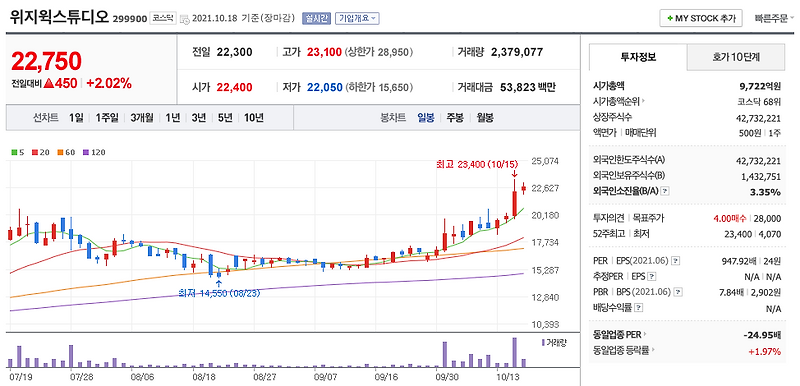Select 3개월 line chart period
Screen dimensions: 800x386
[141, 118]
